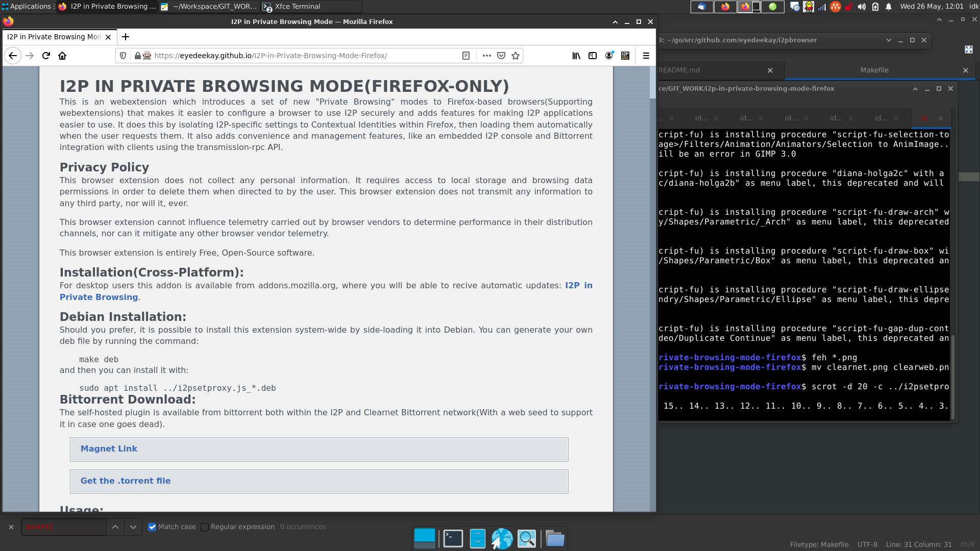Open the Firefox hamburger menu
Image resolution: width=980 pixels, height=551 pixels.
646,56
